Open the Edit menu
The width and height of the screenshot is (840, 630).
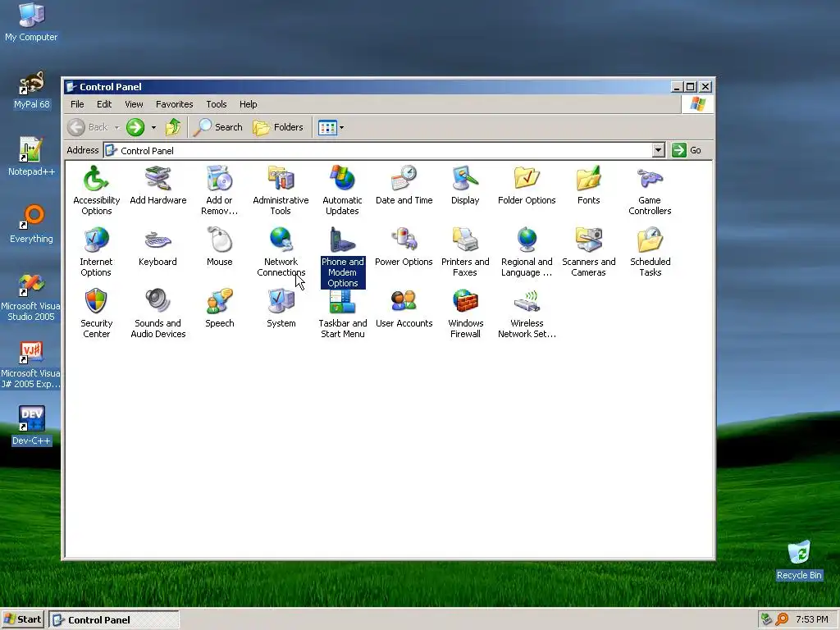point(104,104)
